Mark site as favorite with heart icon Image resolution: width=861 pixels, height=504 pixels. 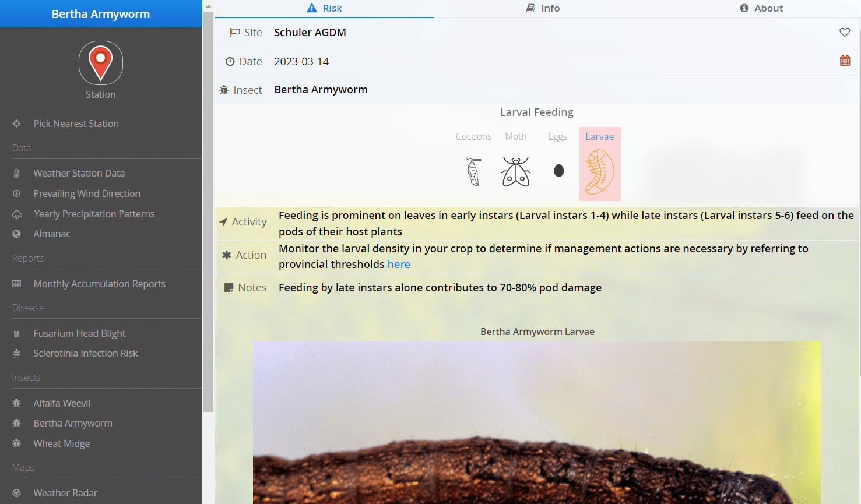[845, 33]
